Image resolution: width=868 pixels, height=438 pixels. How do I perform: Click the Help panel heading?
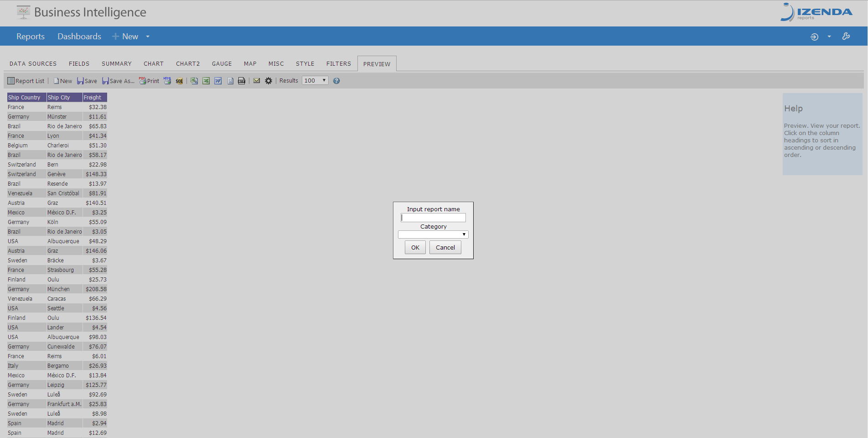[x=793, y=109]
